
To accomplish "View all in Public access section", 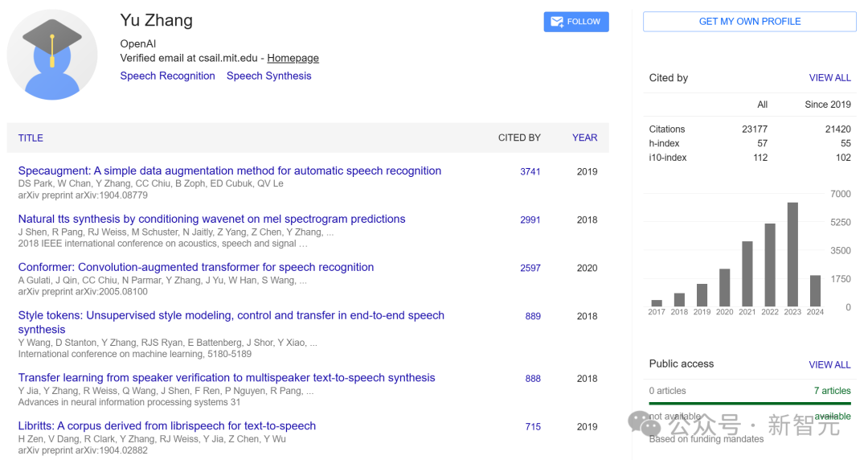I will pyautogui.click(x=829, y=364).
